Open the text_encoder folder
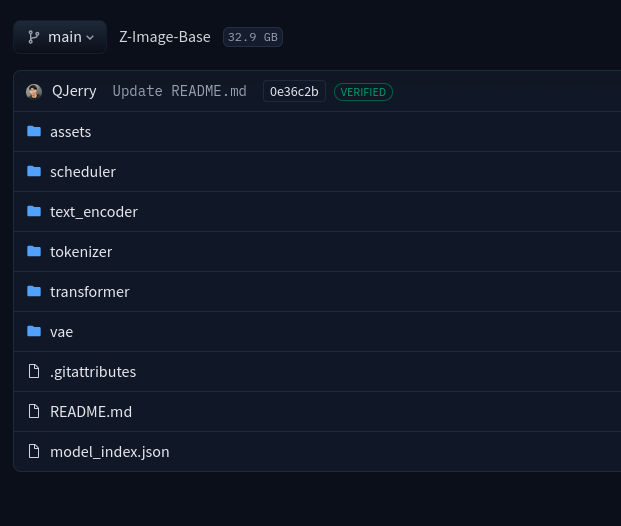 coord(94,212)
